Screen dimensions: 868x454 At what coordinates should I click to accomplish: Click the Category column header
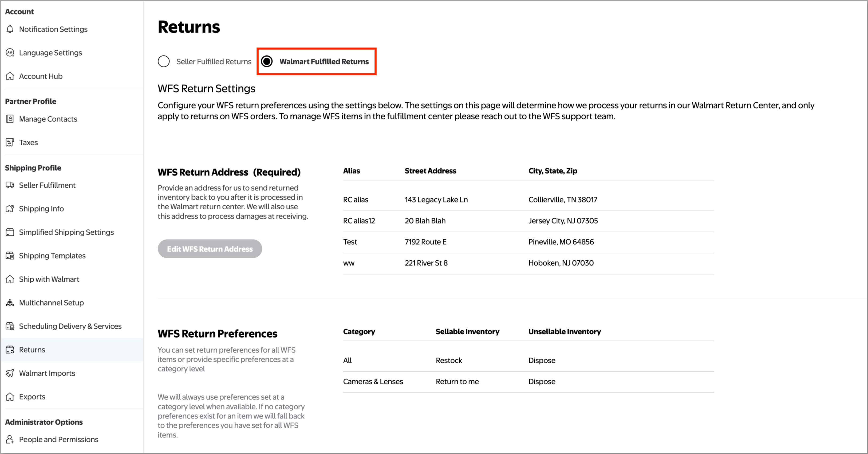tap(359, 332)
